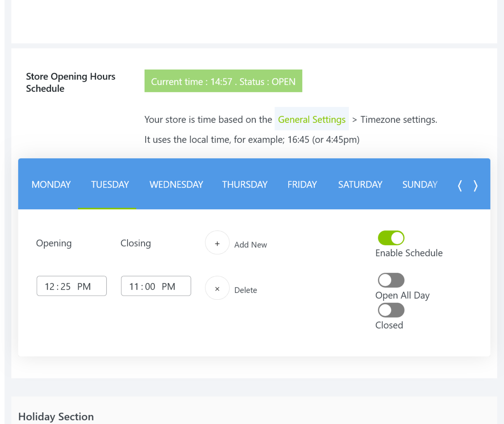The height and width of the screenshot is (424, 504).
Task: Click the Delete label text
Action: point(245,290)
